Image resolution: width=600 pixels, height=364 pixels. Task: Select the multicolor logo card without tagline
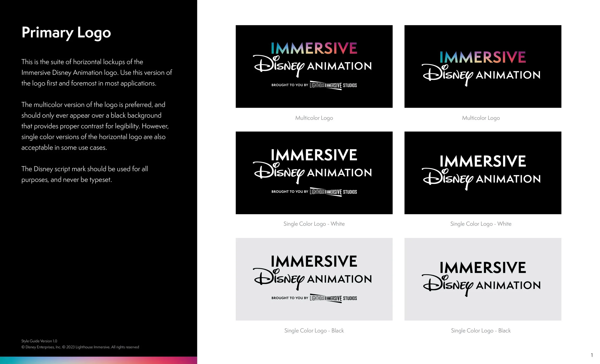[483, 66]
